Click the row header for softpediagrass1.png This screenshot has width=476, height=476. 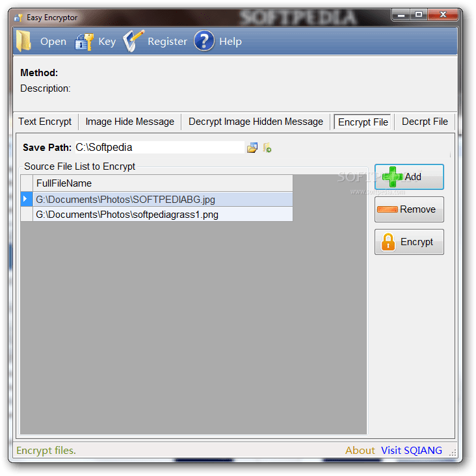coord(27,215)
